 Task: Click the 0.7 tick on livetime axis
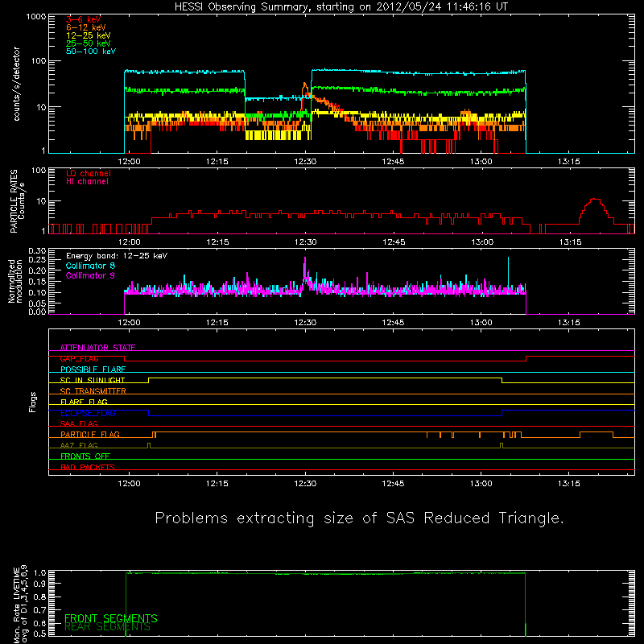[39, 610]
